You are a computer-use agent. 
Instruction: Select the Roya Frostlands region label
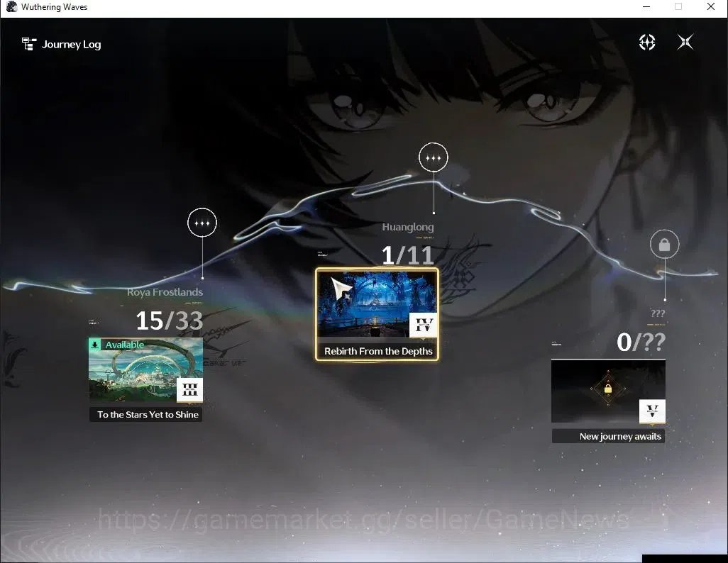(165, 292)
